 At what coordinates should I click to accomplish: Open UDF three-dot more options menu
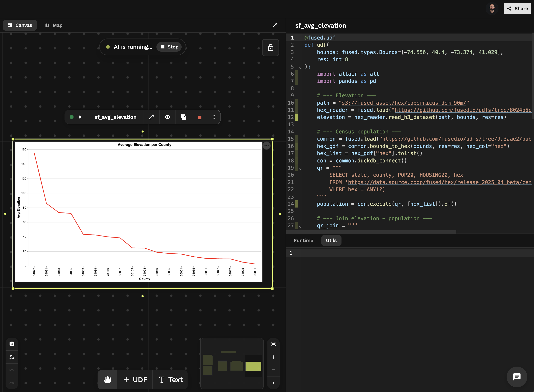pyautogui.click(x=214, y=117)
